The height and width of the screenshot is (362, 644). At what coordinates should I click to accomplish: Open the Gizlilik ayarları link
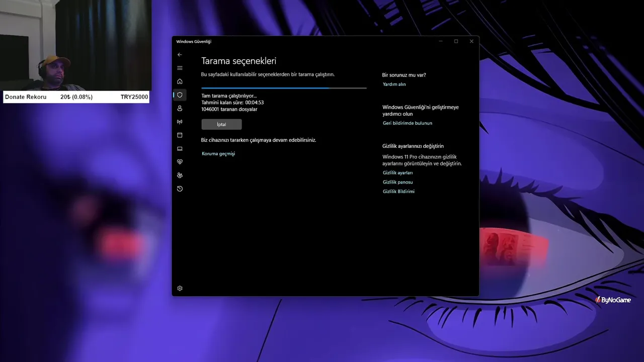click(x=397, y=172)
